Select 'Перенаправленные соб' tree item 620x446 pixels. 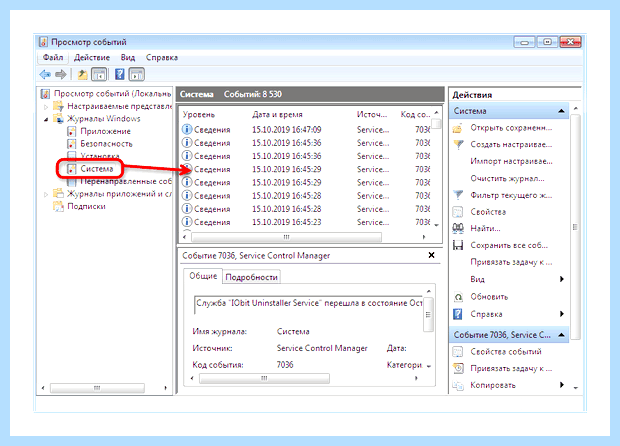[x=126, y=181]
